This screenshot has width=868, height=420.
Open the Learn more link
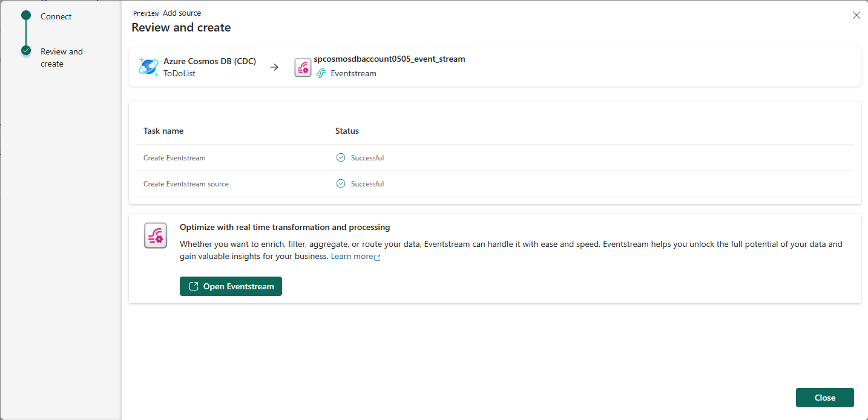click(x=352, y=257)
